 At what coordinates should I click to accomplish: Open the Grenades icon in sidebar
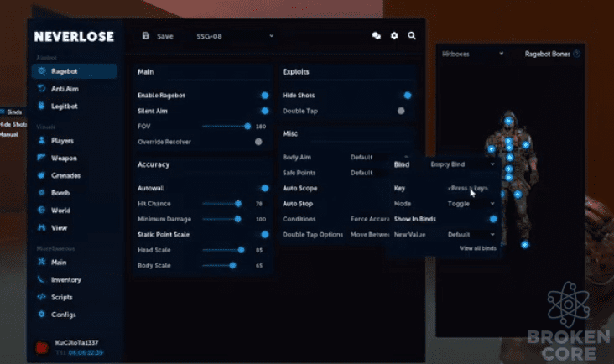41,175
